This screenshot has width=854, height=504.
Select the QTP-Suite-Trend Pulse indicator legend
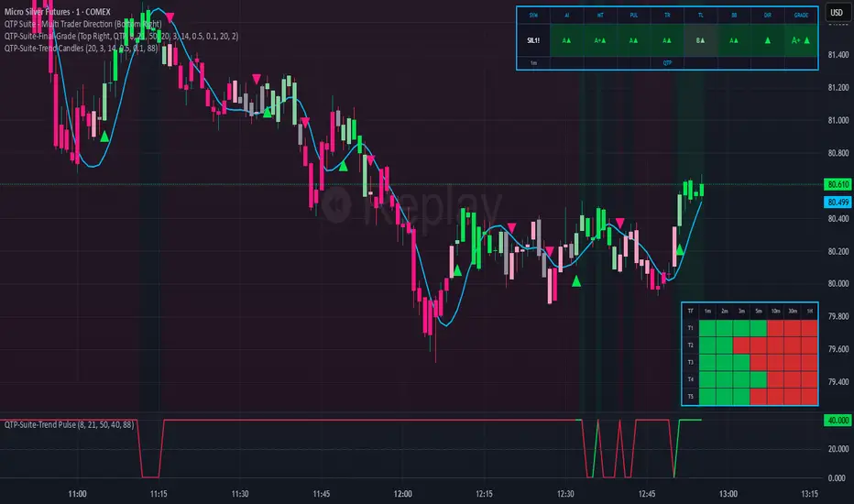click(69, 424)
